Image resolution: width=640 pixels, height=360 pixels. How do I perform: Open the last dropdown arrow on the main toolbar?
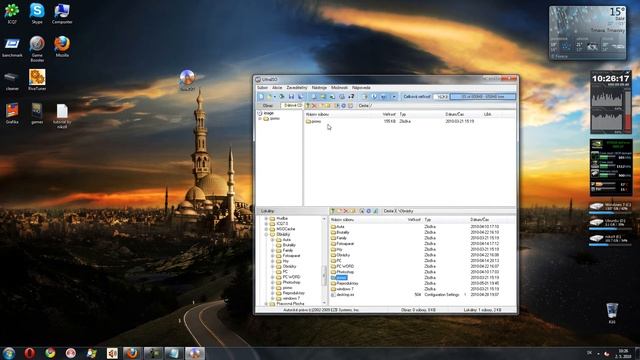[x=394, y=97]
